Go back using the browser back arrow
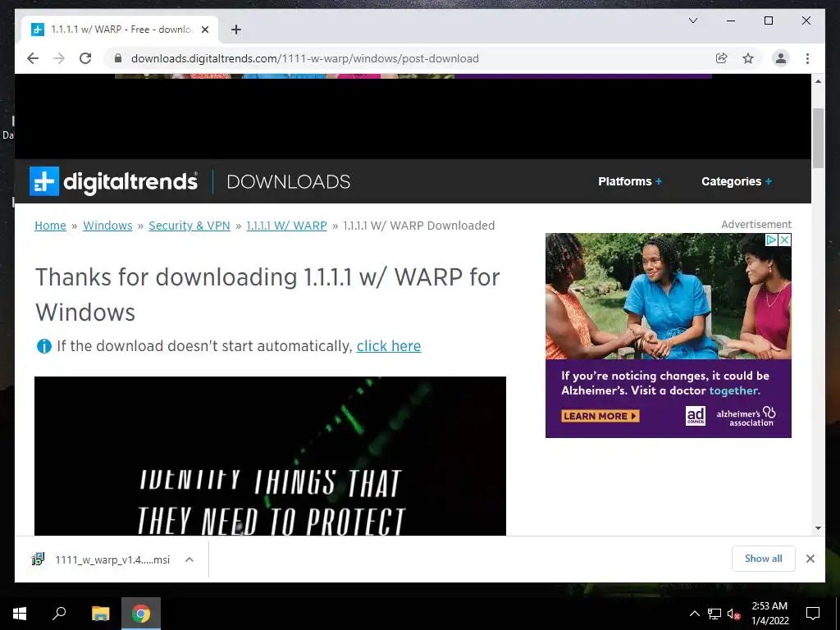This screenshot has width=840, height=630. point(33,58)
